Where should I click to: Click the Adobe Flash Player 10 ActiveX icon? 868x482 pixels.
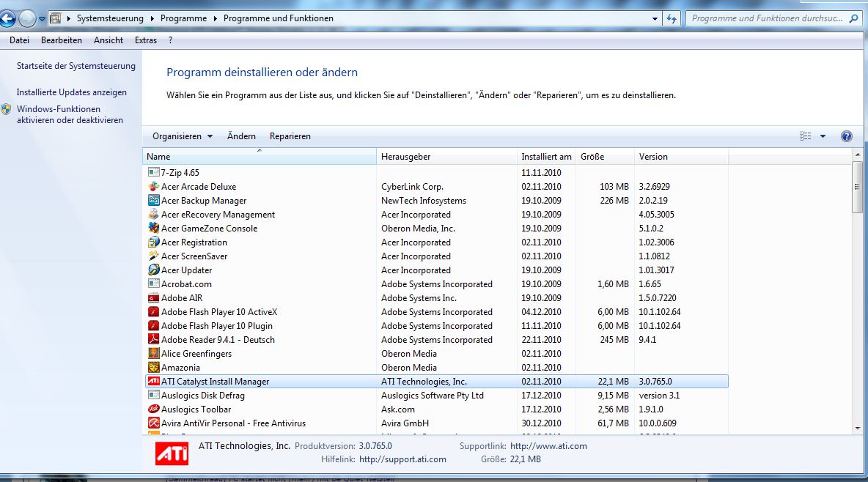(x=154, y=311)
